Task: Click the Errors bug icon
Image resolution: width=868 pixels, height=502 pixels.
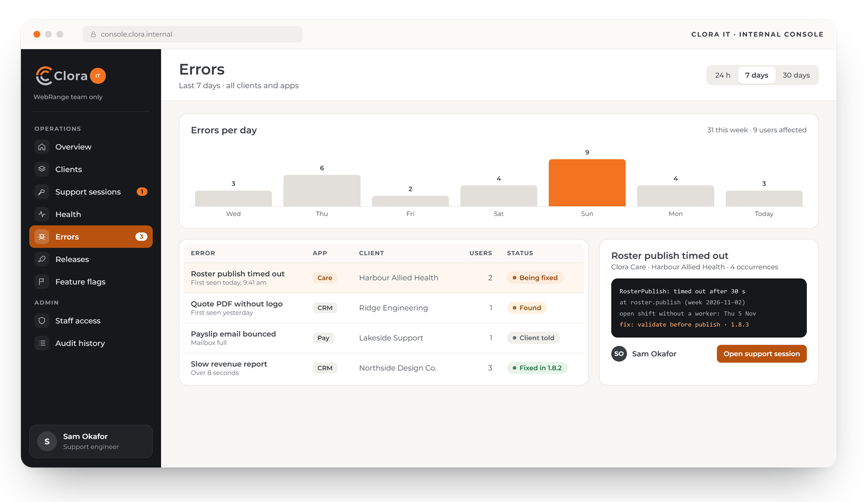Action: 42,237
